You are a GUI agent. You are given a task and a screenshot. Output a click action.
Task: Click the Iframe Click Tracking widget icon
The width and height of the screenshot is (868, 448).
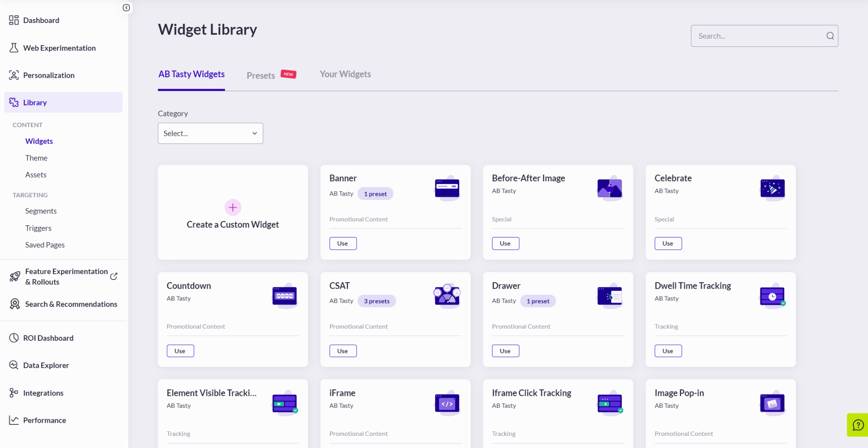point(610,403)
